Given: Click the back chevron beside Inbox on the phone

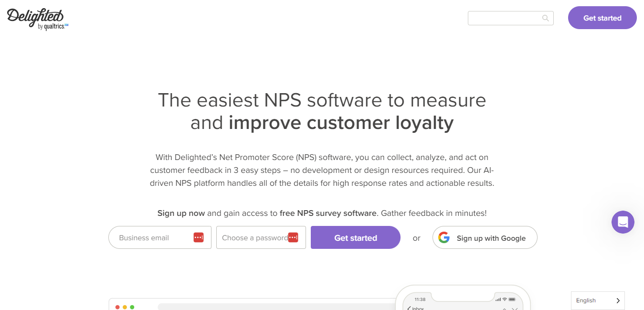Looking at the screenshot, I should 409,309.
